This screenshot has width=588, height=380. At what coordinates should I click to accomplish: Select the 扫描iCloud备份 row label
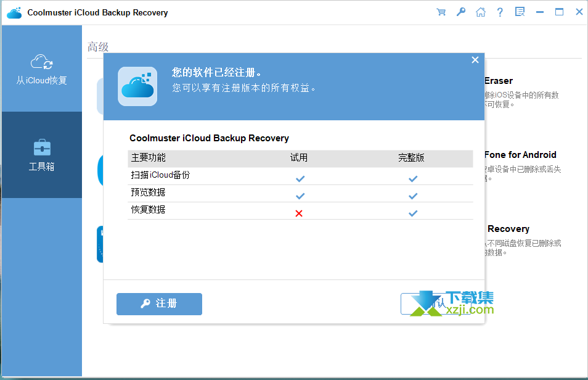click(160, 175)
